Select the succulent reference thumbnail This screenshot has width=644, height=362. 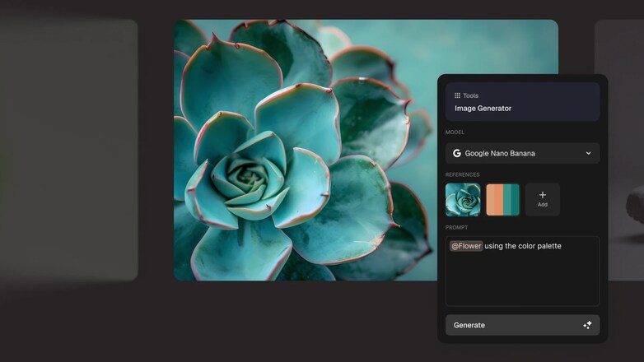(463, 200)
